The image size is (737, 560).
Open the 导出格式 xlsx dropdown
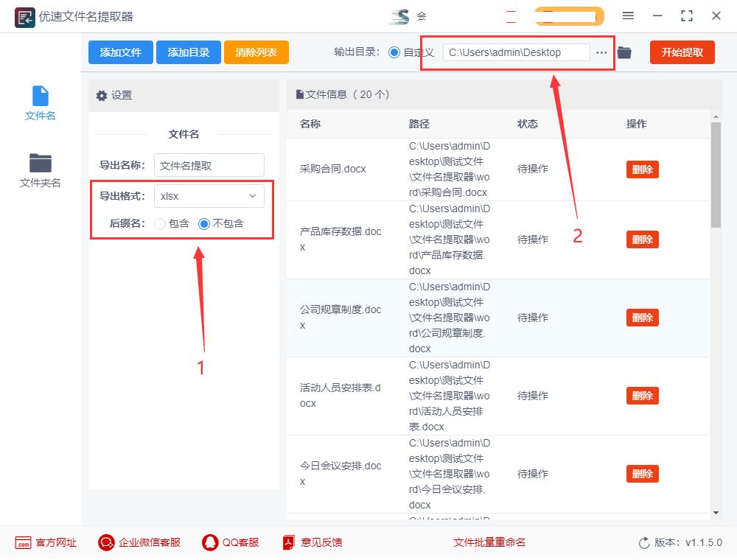pos(209,196)
